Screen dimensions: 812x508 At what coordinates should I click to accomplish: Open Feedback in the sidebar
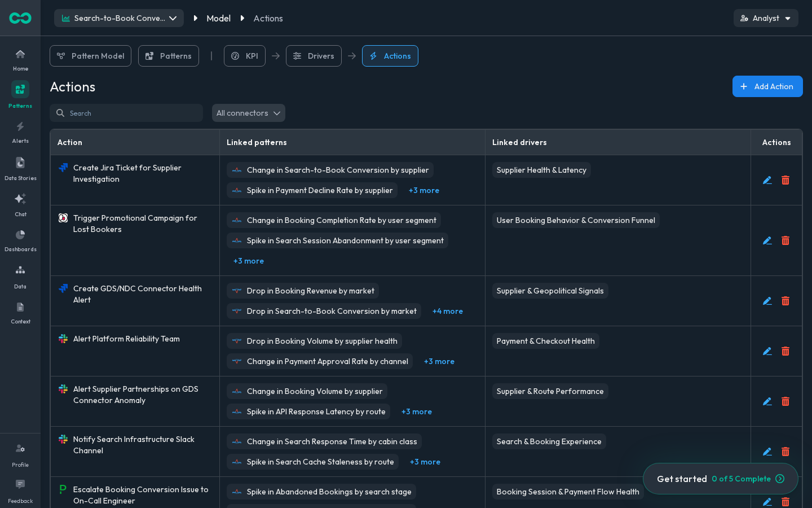(20, 491)
